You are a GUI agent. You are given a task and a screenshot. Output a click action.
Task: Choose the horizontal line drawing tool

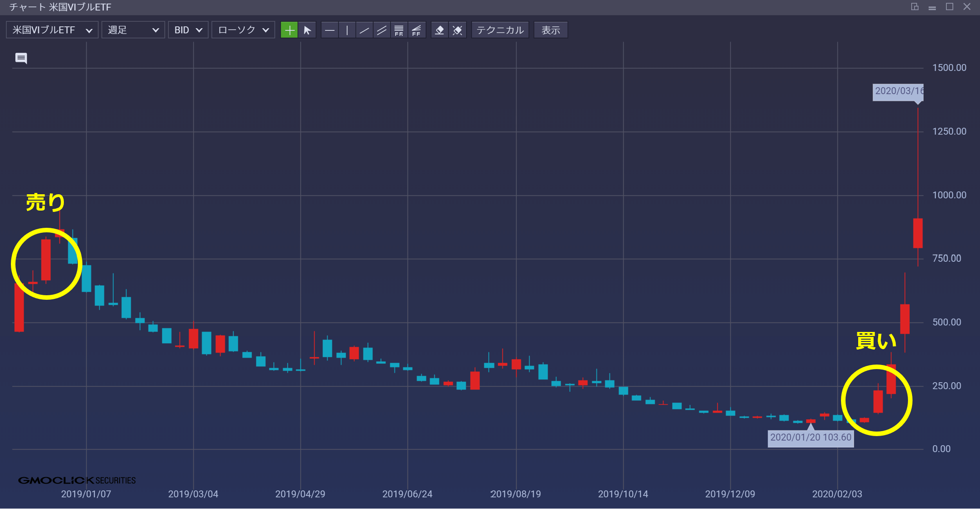pos(330,30)
